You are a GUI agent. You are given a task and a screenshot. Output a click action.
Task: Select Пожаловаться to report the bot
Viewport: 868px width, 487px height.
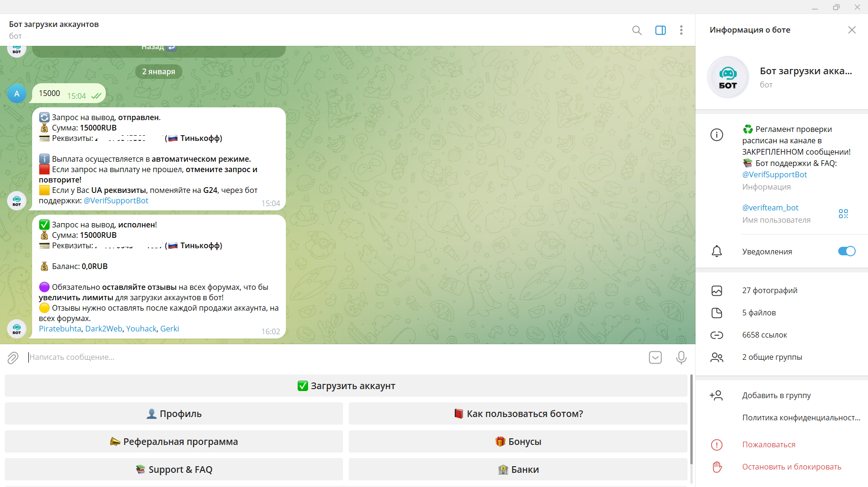768,444
